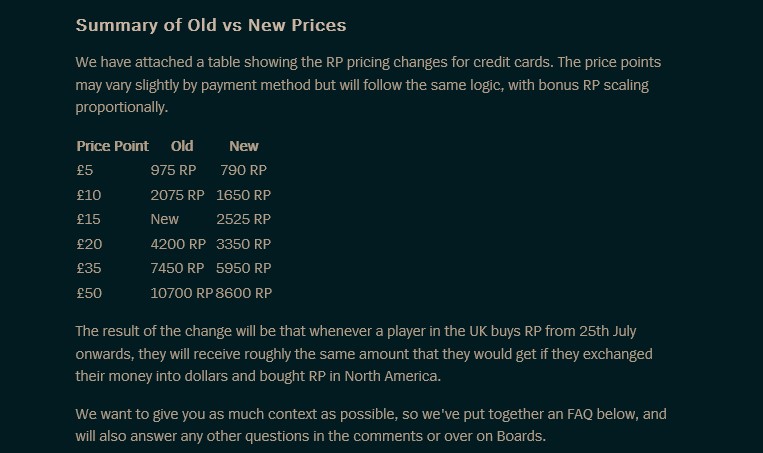
Task: Click the 1650 RP new value
Action: [244, 195]
